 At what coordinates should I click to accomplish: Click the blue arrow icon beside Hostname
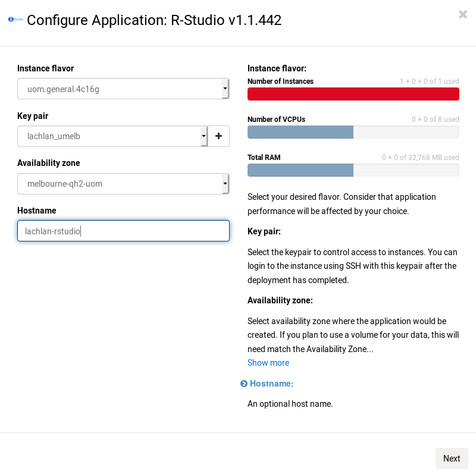(x=243, y=384)
